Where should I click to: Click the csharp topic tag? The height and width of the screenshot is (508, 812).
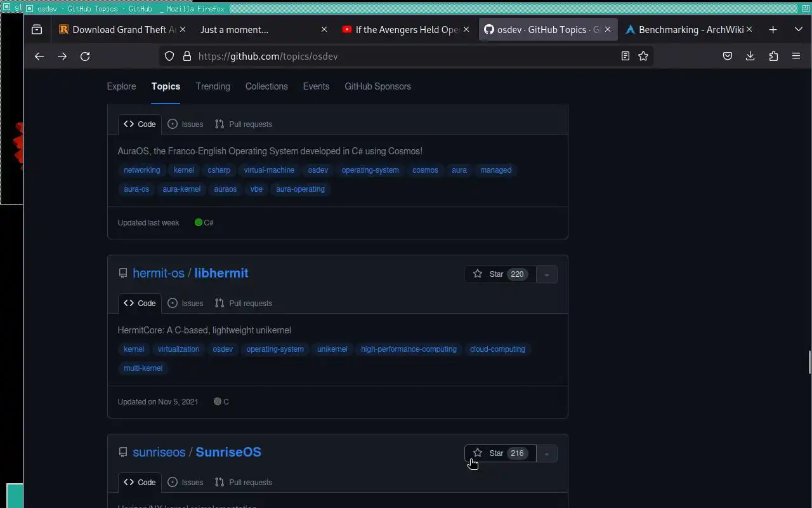219,170
